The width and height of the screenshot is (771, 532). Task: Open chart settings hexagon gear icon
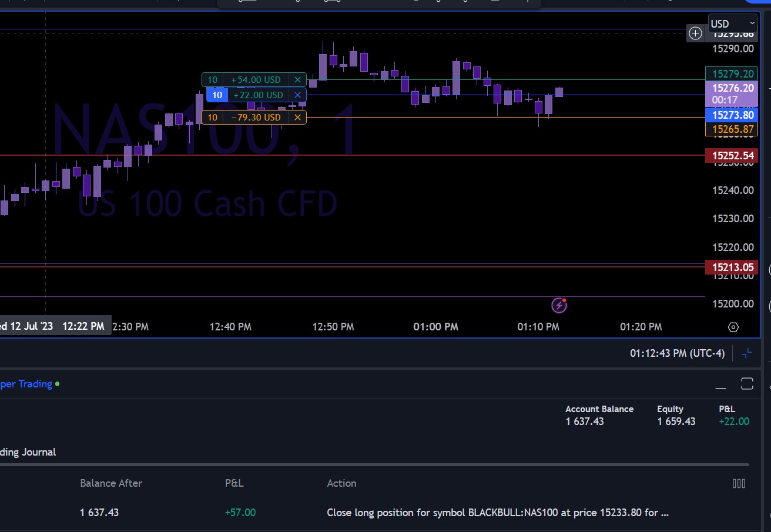pos(733,327)
